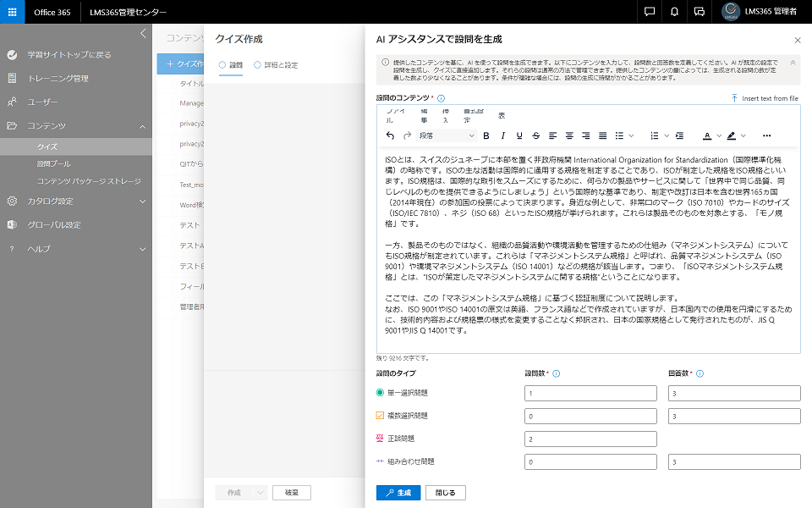Image resolution: width=812 pixels, height=508 pixels.
Task: Insert a bulleted list
Action: (619, 135)
